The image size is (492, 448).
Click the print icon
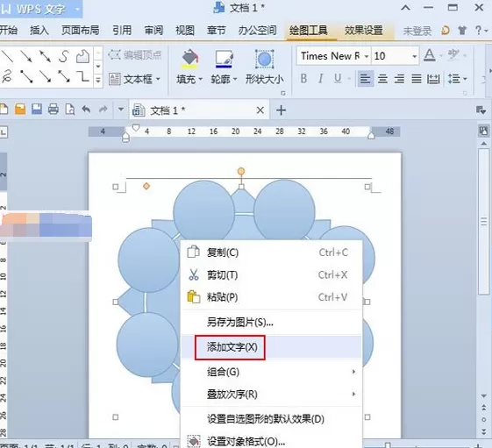(53, 110)
